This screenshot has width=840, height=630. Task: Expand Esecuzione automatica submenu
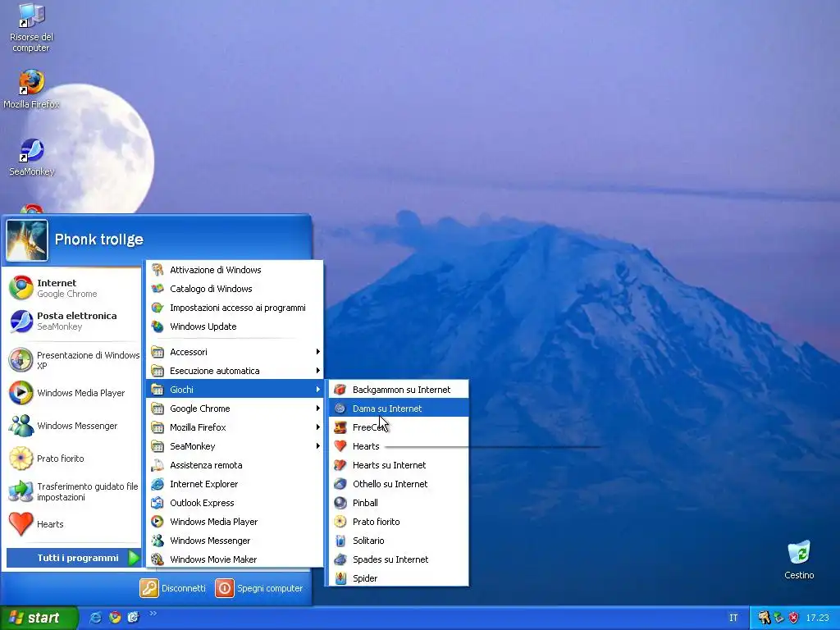pyautogui.click(x=235, y=371)
